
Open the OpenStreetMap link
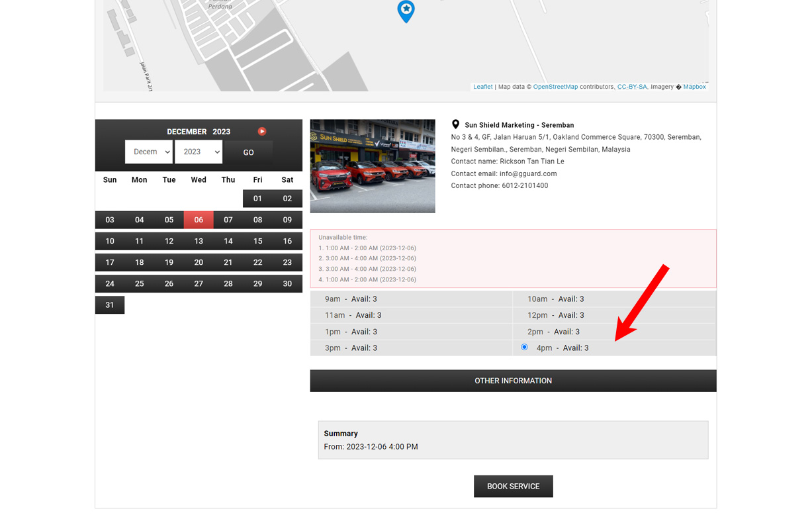pyautogui.click(x=555, y=87)
